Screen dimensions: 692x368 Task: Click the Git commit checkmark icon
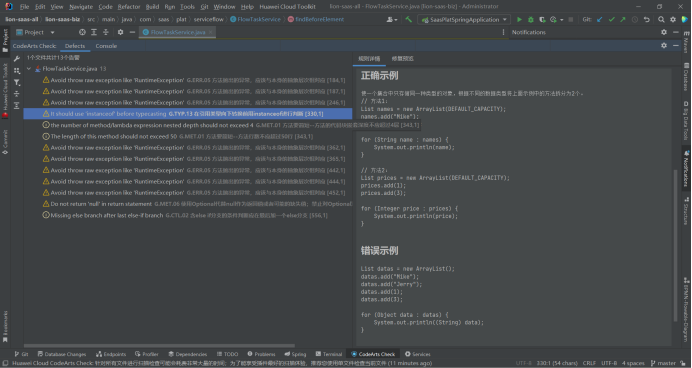coord(611,19)
